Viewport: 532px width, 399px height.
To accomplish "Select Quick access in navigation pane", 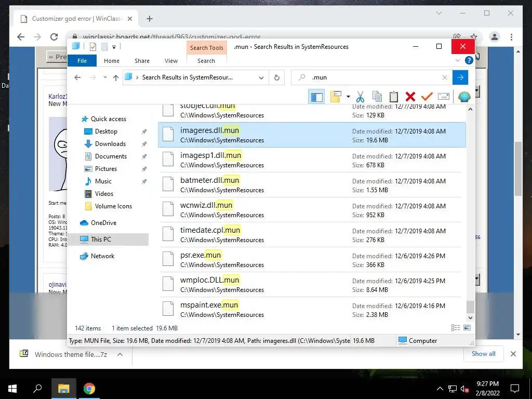I will (x=108, y=119).
